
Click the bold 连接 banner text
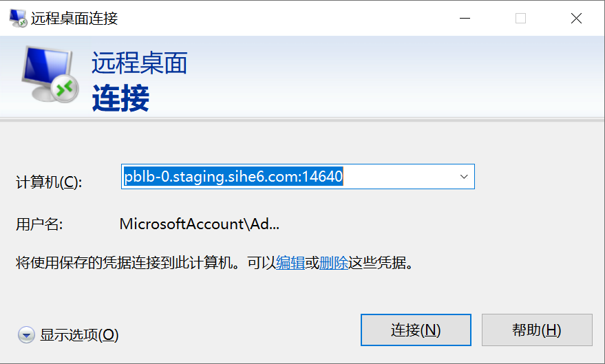point(120,98)
